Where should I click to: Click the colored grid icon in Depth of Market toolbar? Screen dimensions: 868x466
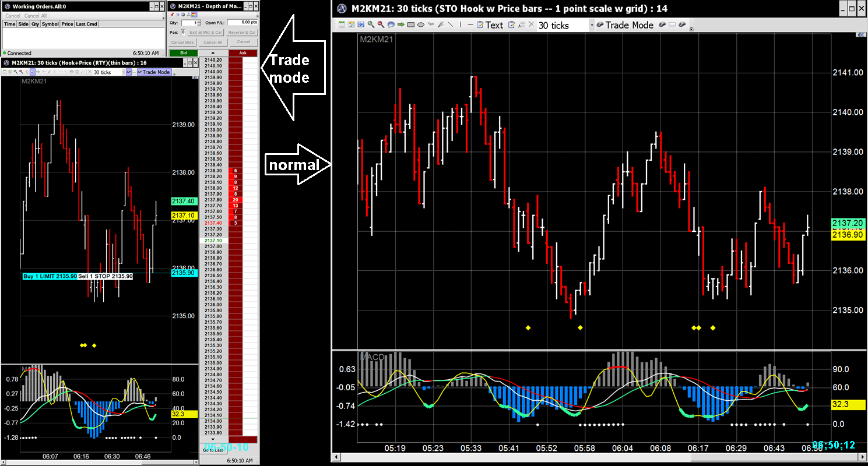pyautogui.click(x=194, y=15)
